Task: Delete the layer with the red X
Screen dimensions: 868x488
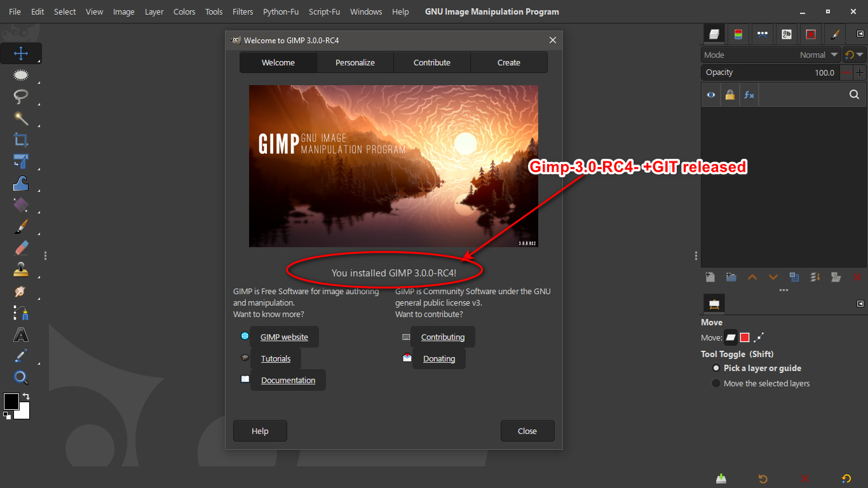Action: click(x=857, y=277)
